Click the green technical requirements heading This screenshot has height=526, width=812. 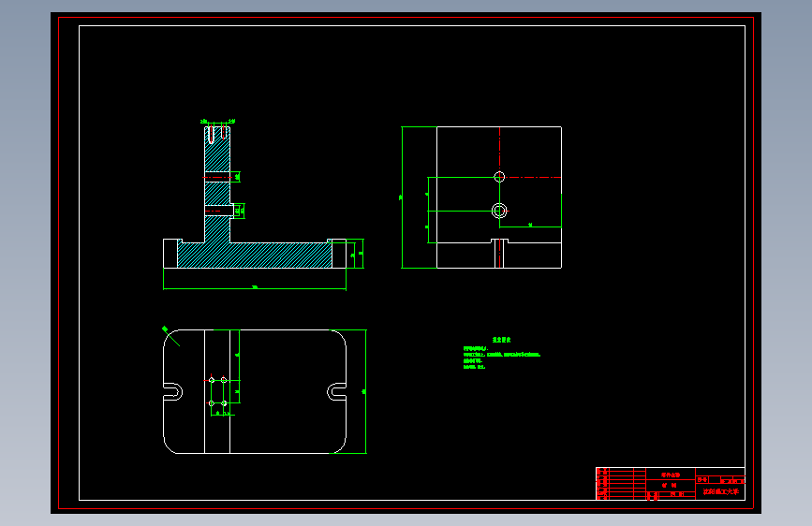[x=501, y=340]
